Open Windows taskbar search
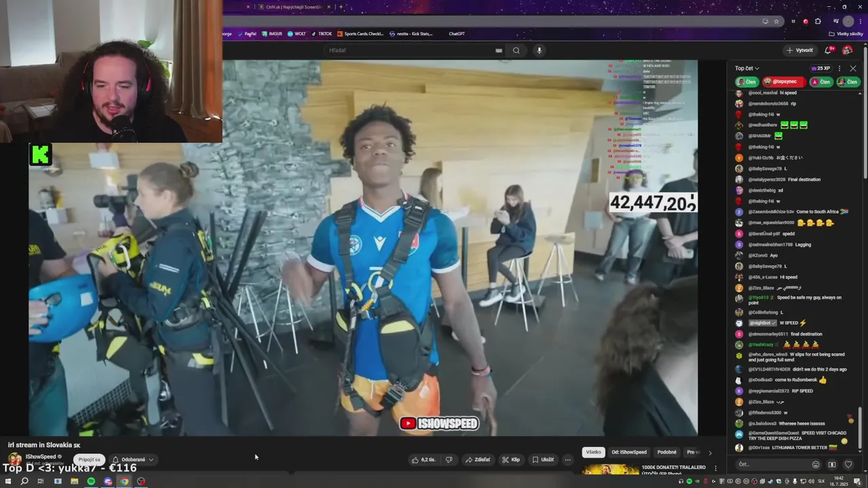 click(24, 481)
